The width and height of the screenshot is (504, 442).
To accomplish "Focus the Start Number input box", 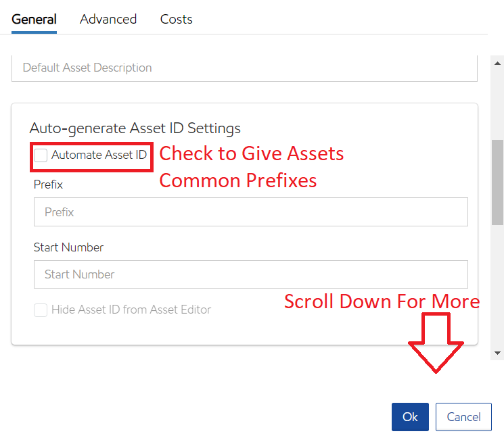I will coord(250,274).
